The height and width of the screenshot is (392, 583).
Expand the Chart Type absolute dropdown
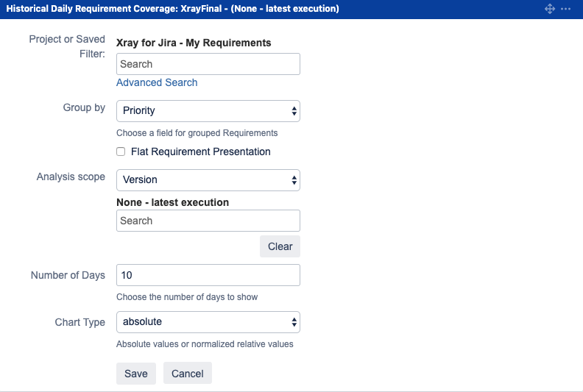208,322
